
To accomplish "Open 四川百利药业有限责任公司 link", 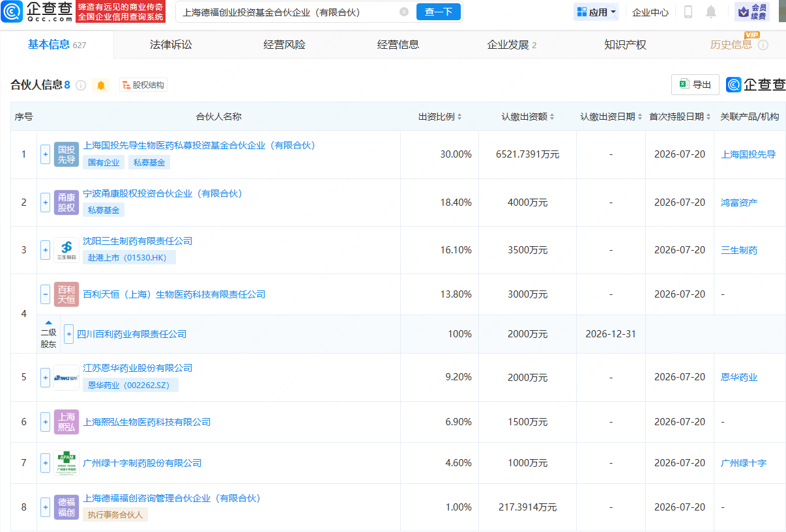I will [x=132, y=334].
